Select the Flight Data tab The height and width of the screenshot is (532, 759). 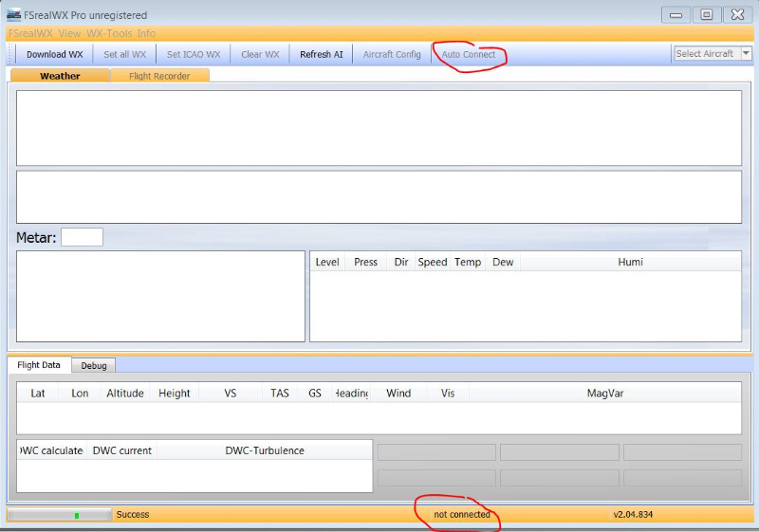click(39, 365)
